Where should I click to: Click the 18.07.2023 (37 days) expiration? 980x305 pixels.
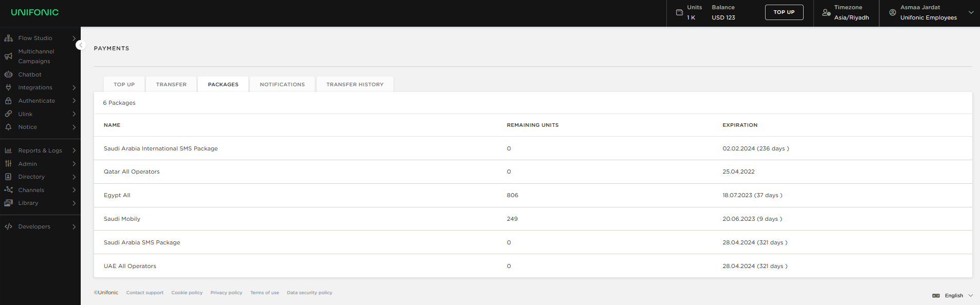[x=752, y=195]
